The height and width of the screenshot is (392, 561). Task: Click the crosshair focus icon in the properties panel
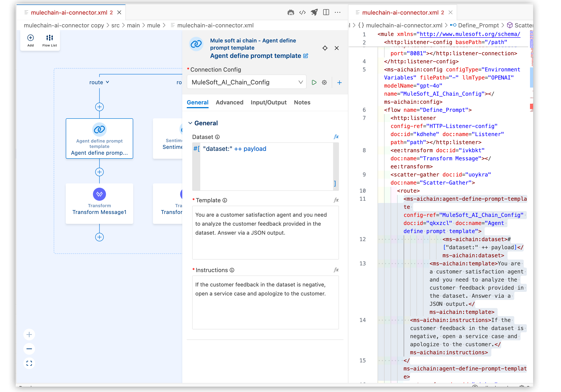[325, 48]
